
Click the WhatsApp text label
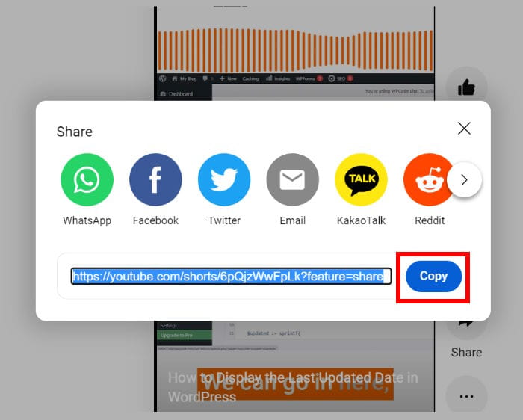click(87, 220)
